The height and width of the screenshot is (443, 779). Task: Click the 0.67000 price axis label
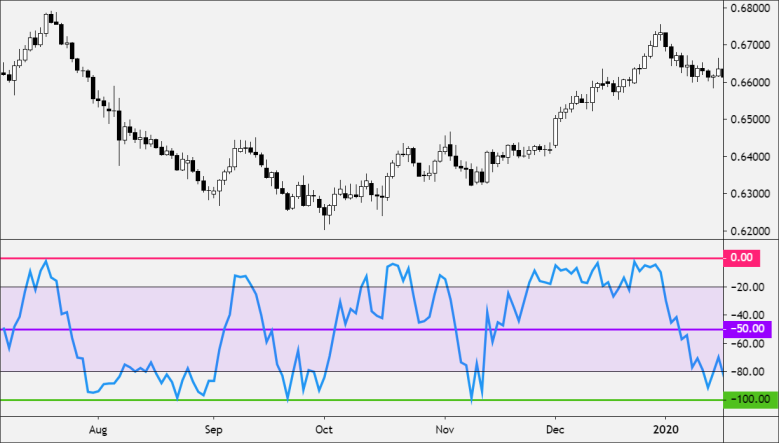[750, 46]
